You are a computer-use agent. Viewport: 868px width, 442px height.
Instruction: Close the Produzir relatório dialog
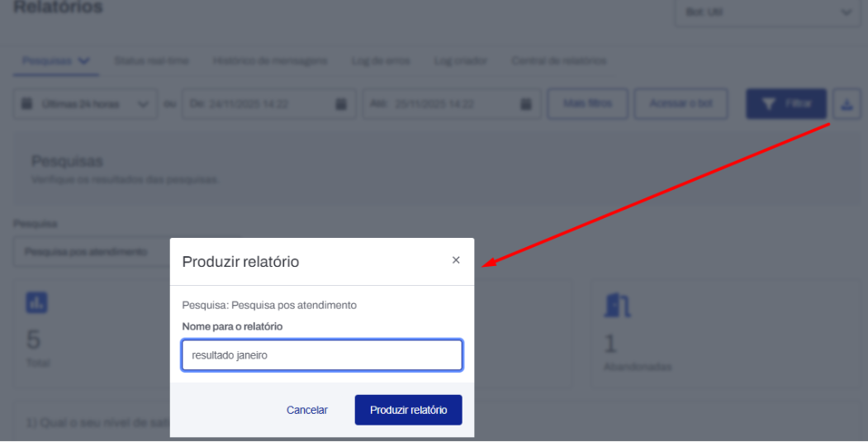456,260
